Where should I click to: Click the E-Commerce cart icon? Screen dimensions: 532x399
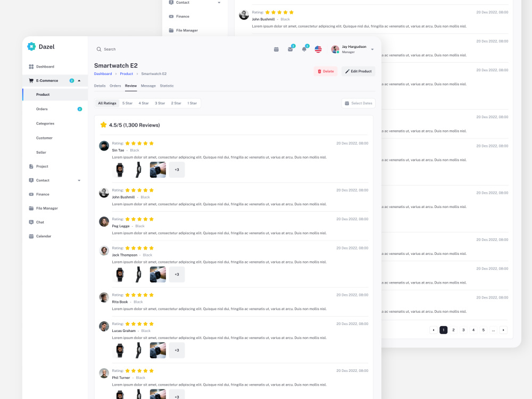click(31, 81)
